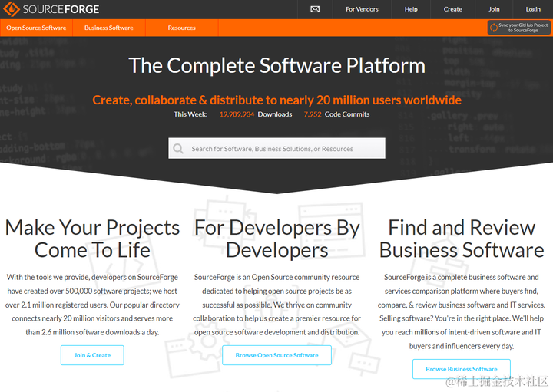
Task: Select Create in the top bar
Action: point(453,9)
